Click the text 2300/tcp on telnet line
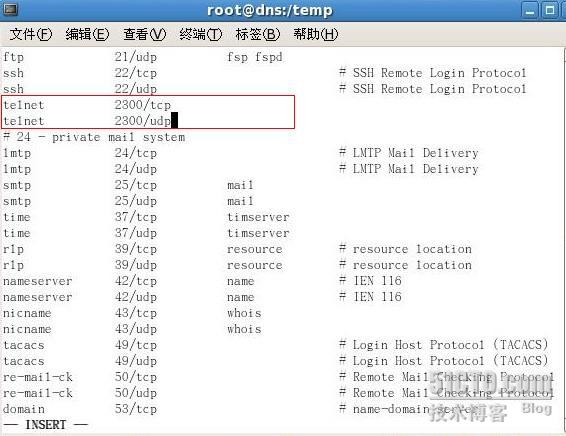 (x=143, y=105)
